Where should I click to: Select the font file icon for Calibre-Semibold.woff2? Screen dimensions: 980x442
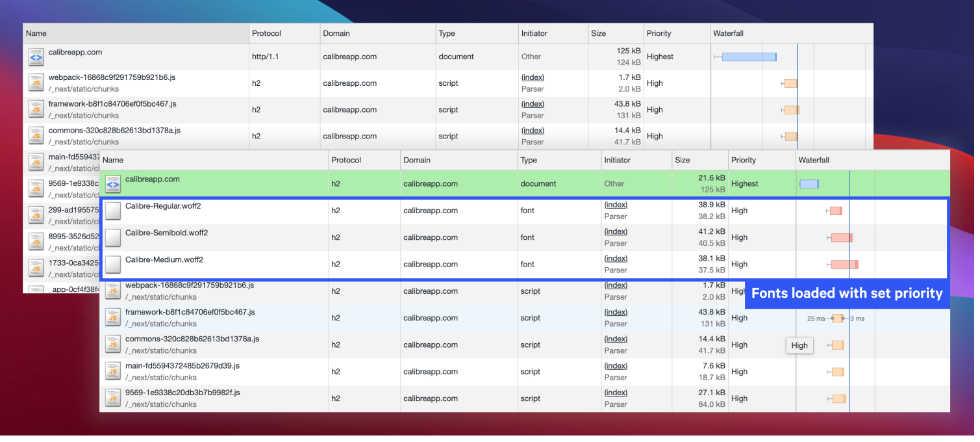[x=112, y=237]
